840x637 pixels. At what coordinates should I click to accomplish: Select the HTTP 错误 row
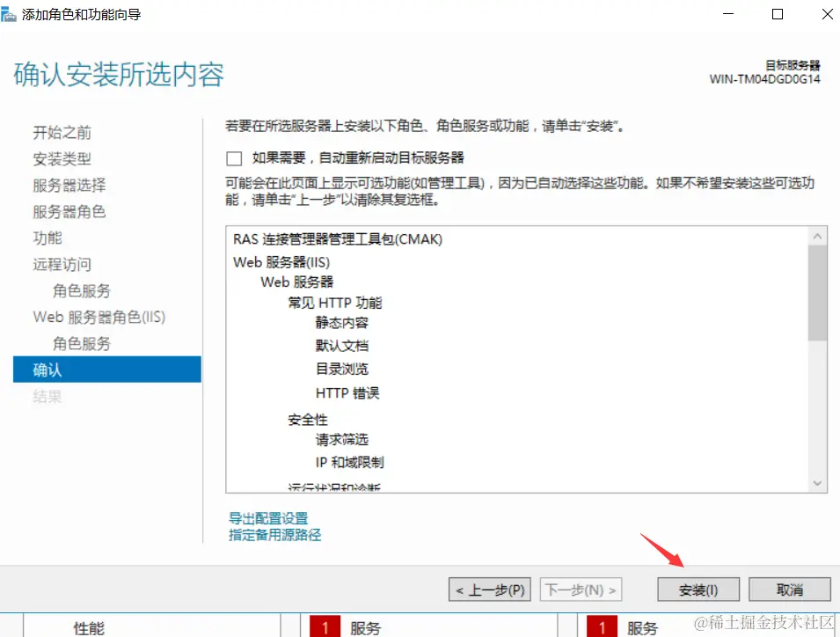pos(347,392)
